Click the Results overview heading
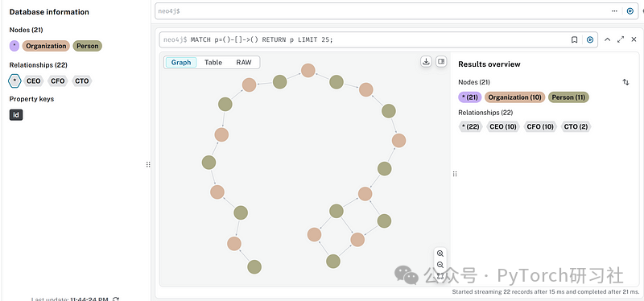Screen dimensions: 644x301 [x=489, y=64]
